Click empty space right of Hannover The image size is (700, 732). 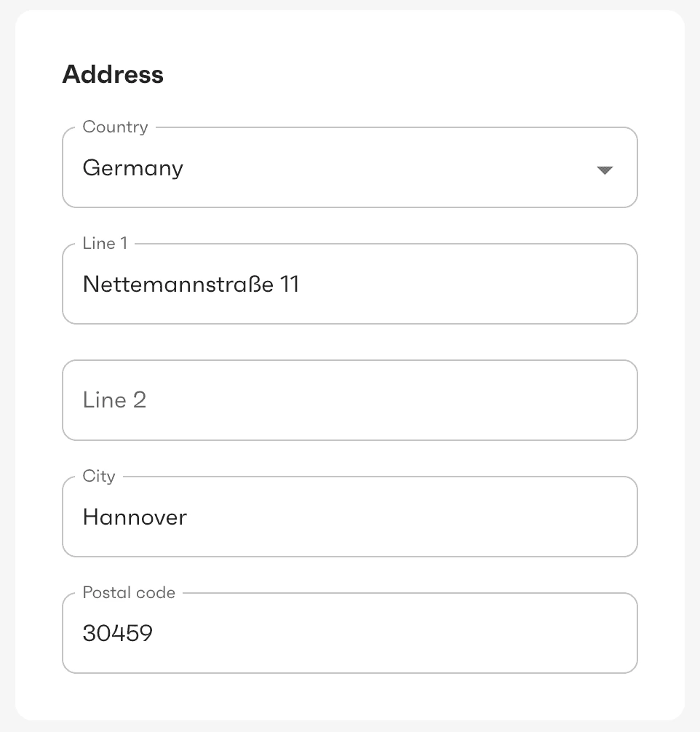pyautogui.click(x=407, y=517)
